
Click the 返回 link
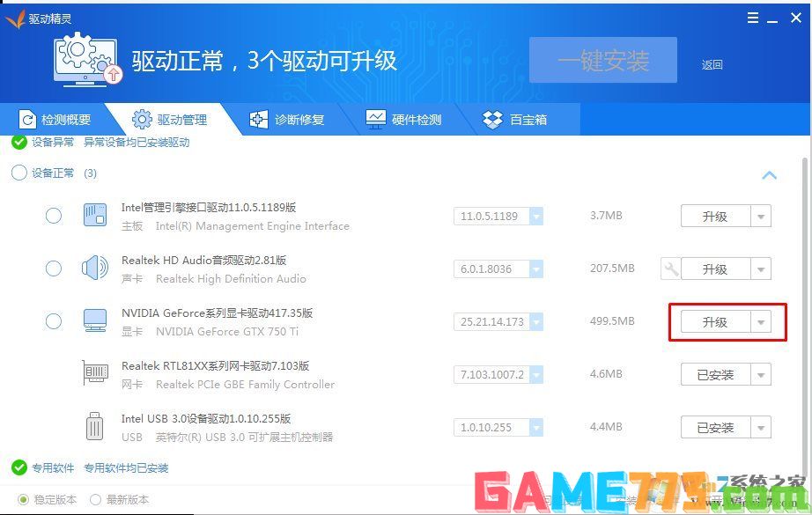point(712,64)
